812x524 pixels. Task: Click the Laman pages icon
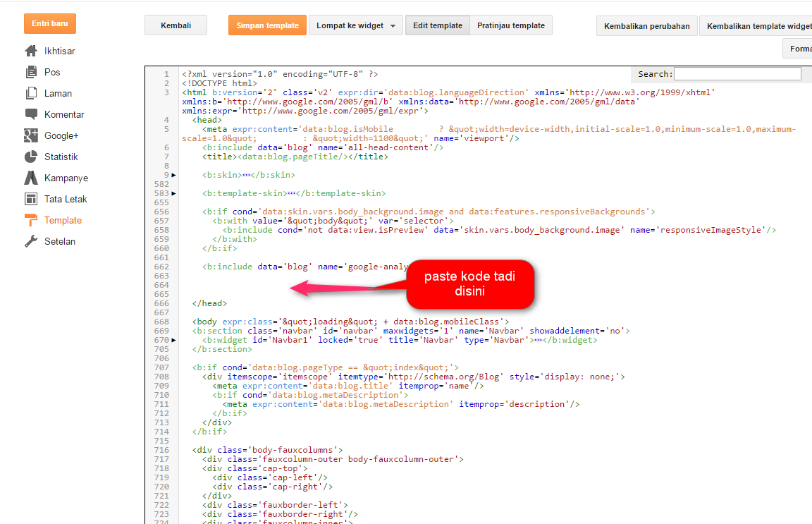(31, 93)
